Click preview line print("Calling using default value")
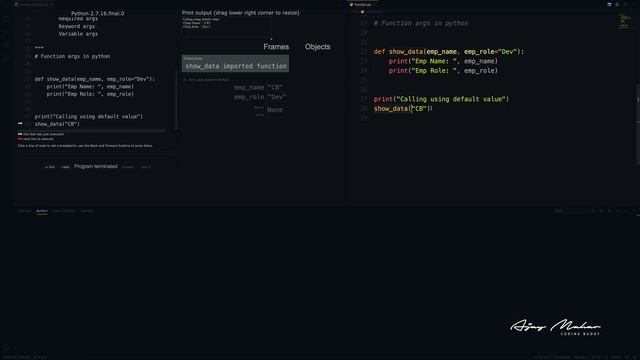 pos(89,117)
